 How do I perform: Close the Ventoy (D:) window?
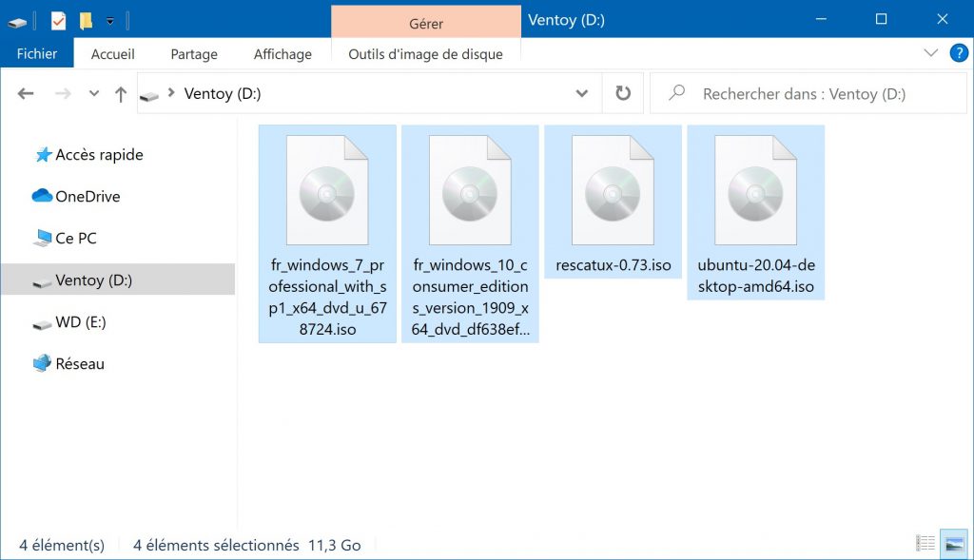pyautogui.click(x=943, y=19)
